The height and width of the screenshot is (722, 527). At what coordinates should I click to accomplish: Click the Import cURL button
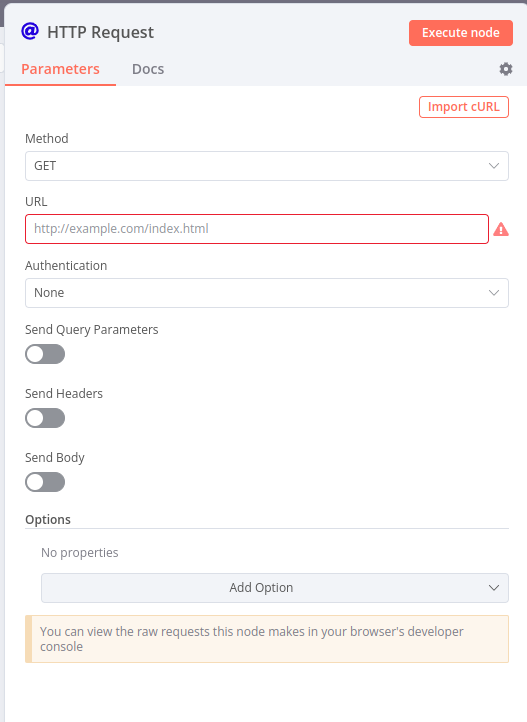(464, 107)
